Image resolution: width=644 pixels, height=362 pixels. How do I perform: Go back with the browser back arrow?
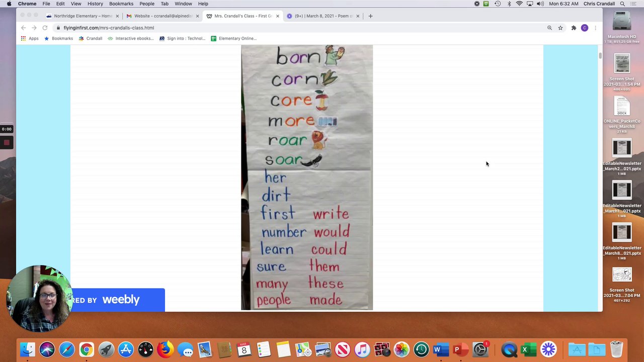[23, 28]
